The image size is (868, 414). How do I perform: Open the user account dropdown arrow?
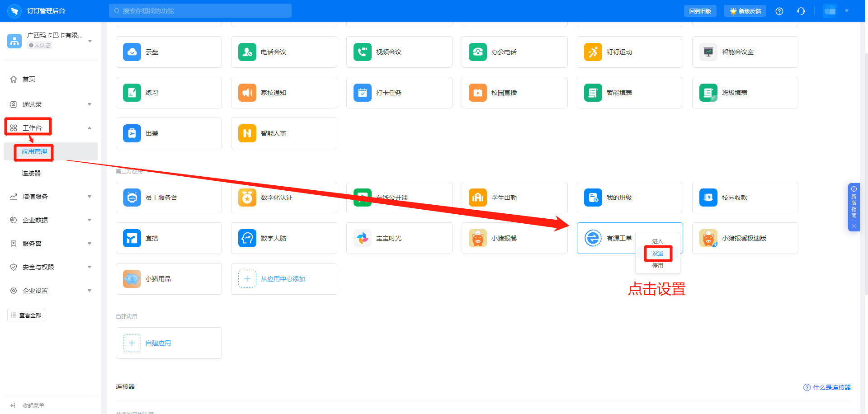847,11
